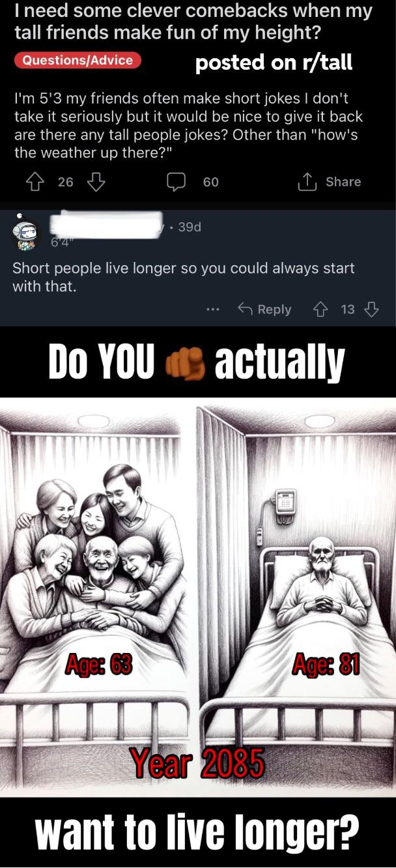Downvote the 'Short people live longer' comment
This screenshot has height=868, width=396.
[x=371, y=310]
